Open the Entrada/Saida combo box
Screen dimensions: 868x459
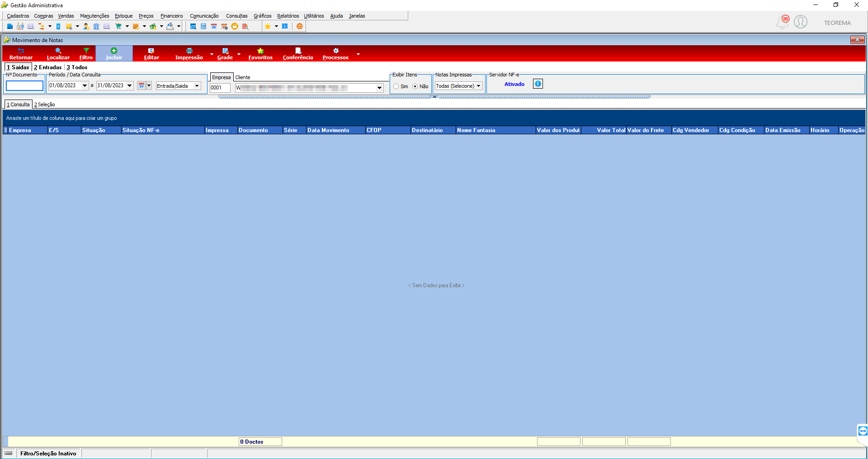tap(178, 86)
